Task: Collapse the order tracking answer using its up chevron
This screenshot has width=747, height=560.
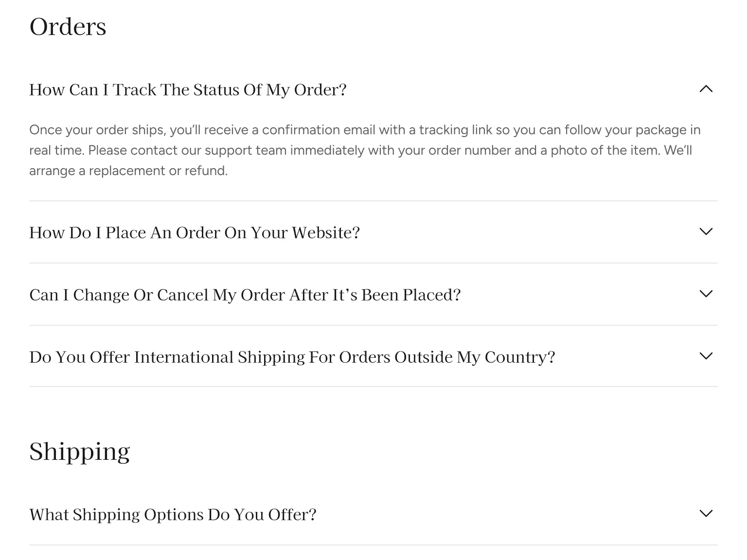Action: (706, 89)
